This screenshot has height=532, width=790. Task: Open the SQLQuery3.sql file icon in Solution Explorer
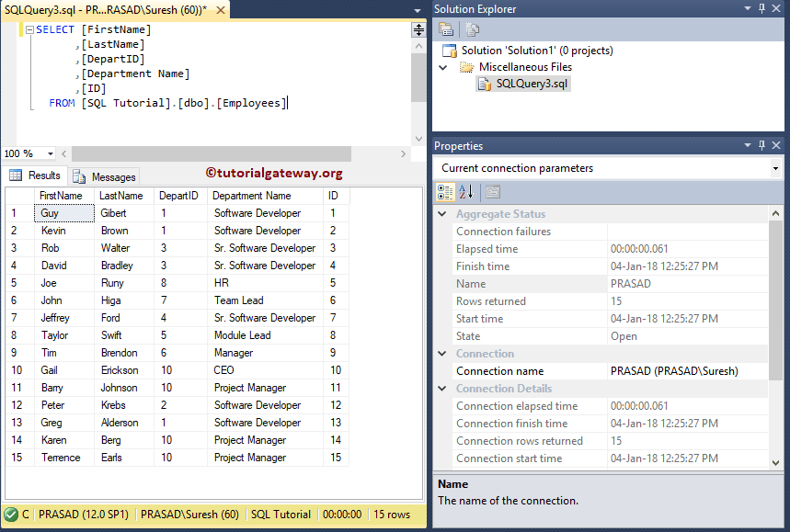tap(486, 82)
